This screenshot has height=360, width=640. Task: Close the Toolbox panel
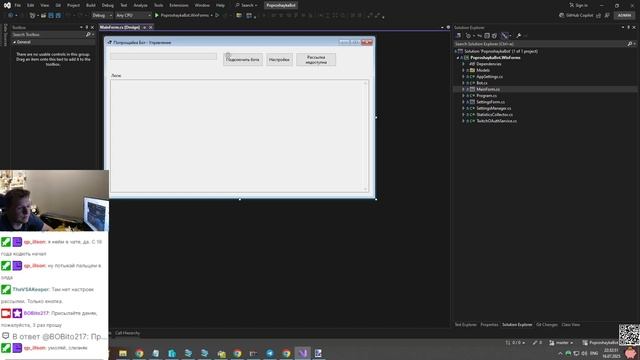pos(92,27)
